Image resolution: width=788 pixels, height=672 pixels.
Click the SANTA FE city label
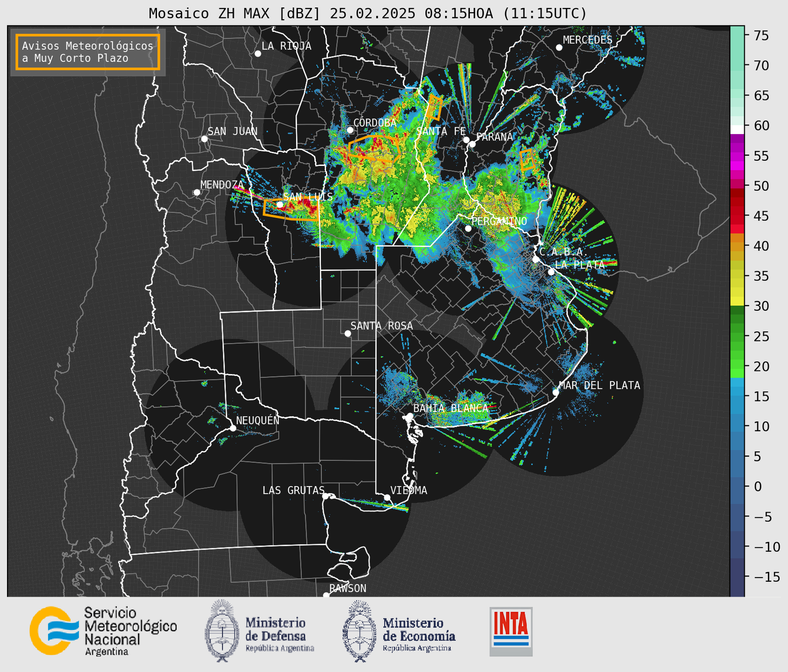point(441,131)
